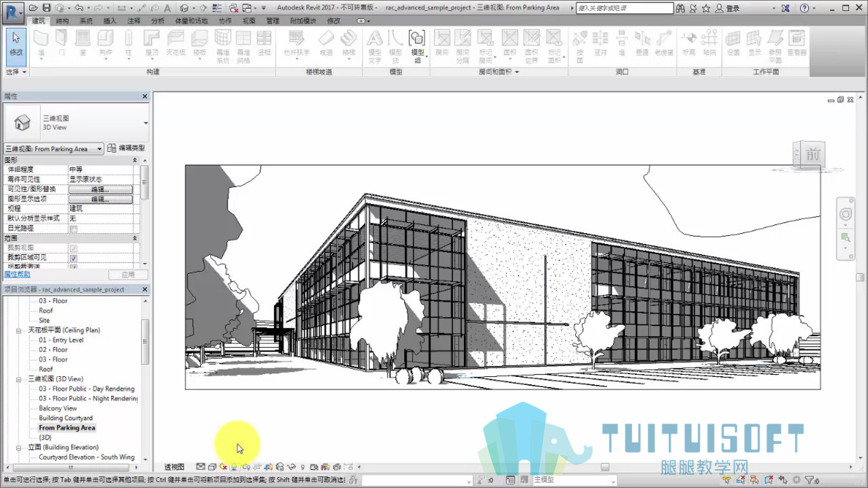Toggle the 裁剪视图 checkbox

tap(74, 248)
